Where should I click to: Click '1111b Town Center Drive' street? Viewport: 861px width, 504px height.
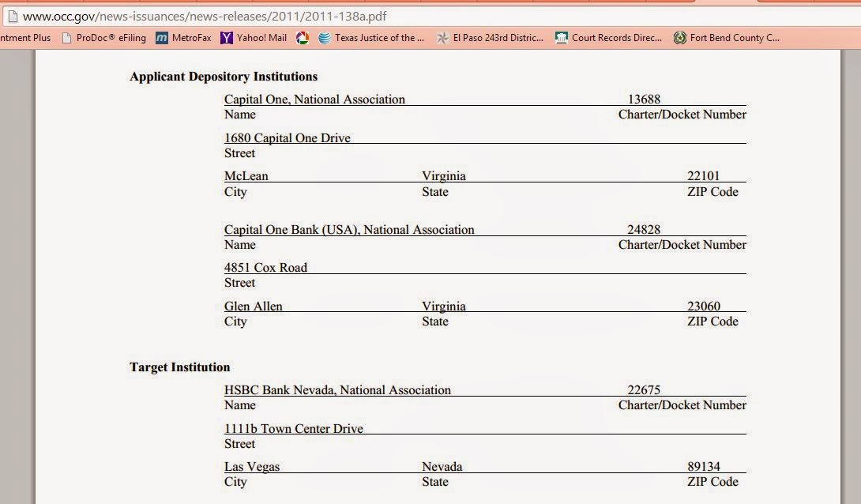(294, 429)
